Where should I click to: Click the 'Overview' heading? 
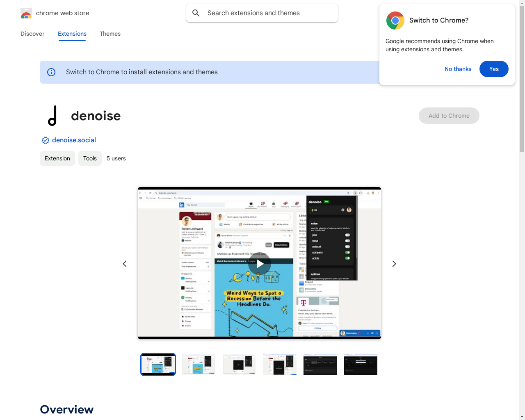point(67,409)
